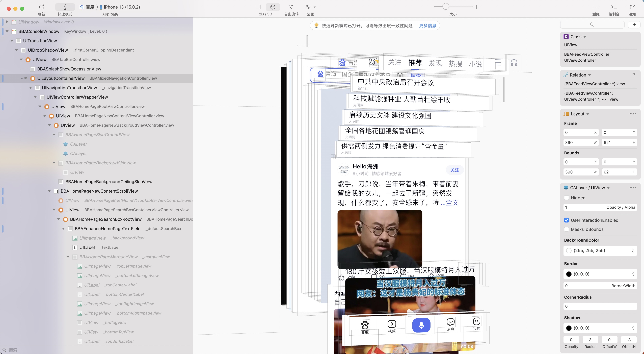Screen dimensions: 644x354
Task: Select the 3D cube view icon
Action: pyautogui.click(x=273, y=7)
